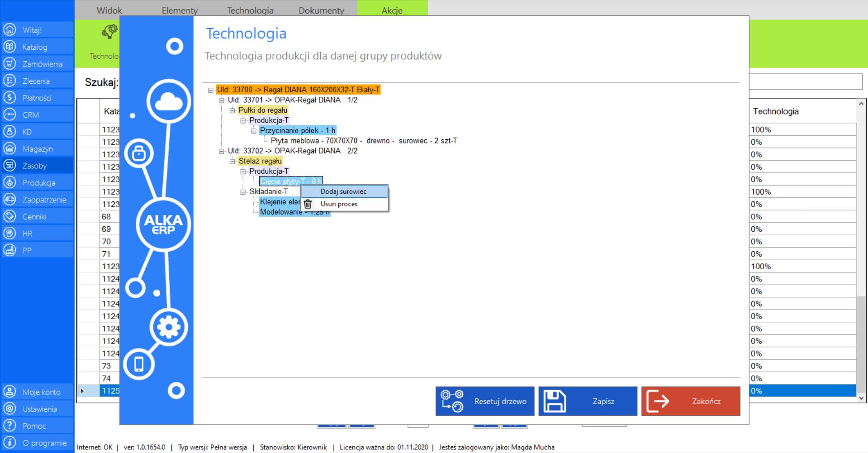Image resolution: width=868 pixels, height=453 pixels.
Task: Collapse the root Uld: 33700 tree node
Action: click(211, 90)
